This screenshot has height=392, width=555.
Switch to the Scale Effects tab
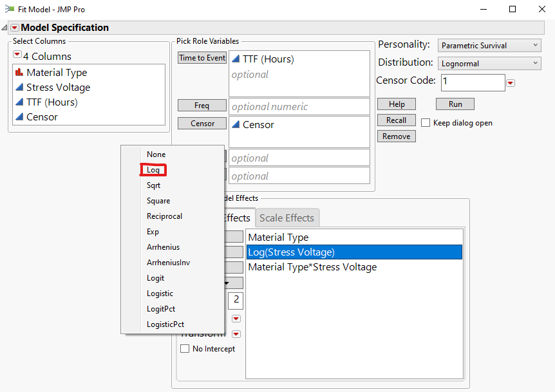287,218
